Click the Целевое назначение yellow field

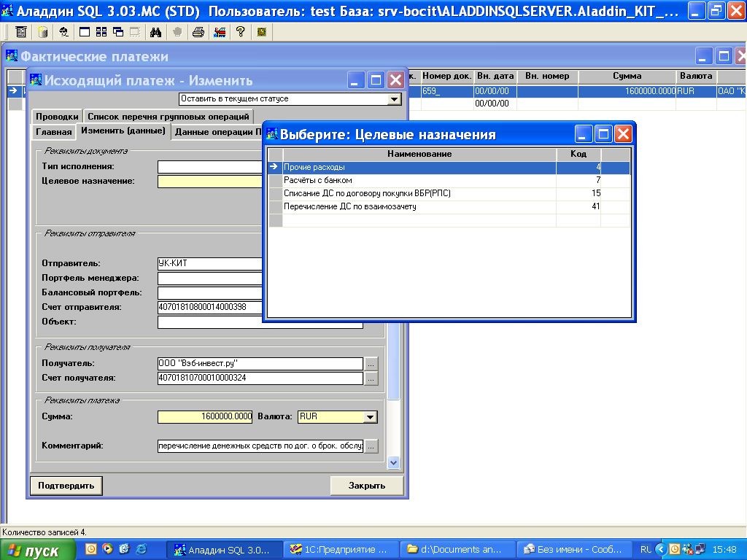click(210, 182)
